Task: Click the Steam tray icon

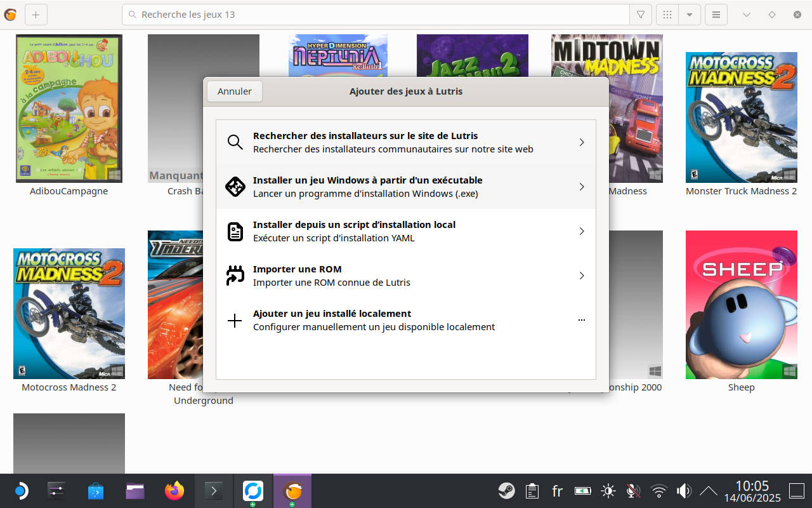Action: [506, 491]
